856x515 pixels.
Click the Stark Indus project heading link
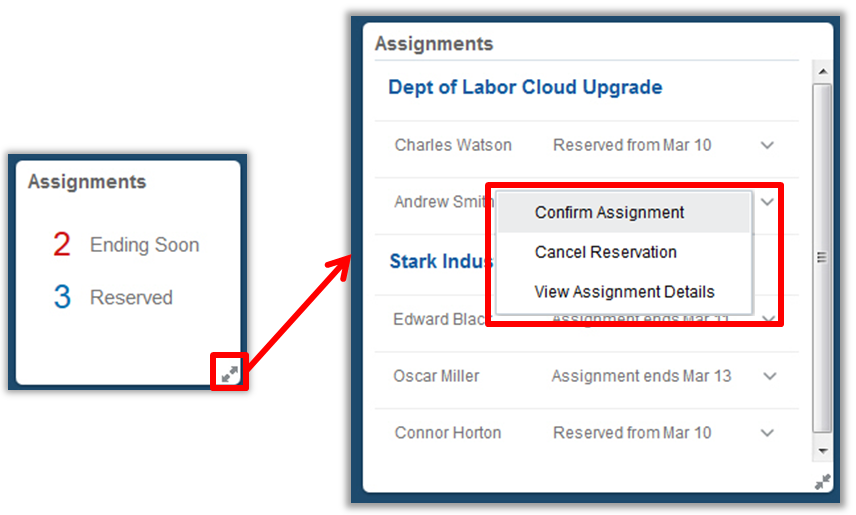click(441, 262)
